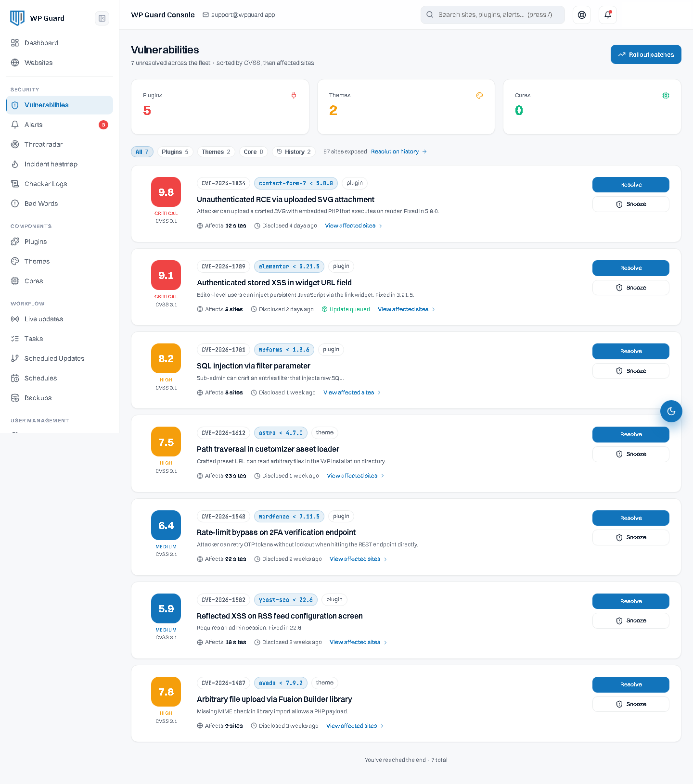Click the Cores chip icon in the sidebar

(15, 281)
